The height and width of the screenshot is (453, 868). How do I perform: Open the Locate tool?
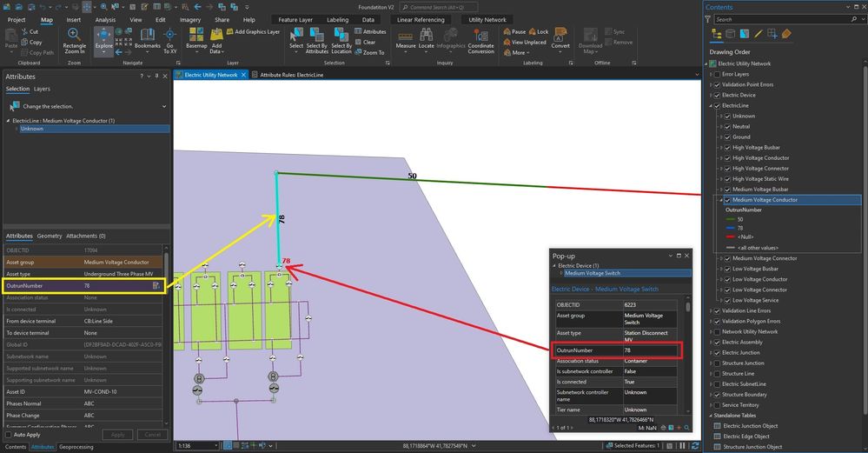pos(427,39)
